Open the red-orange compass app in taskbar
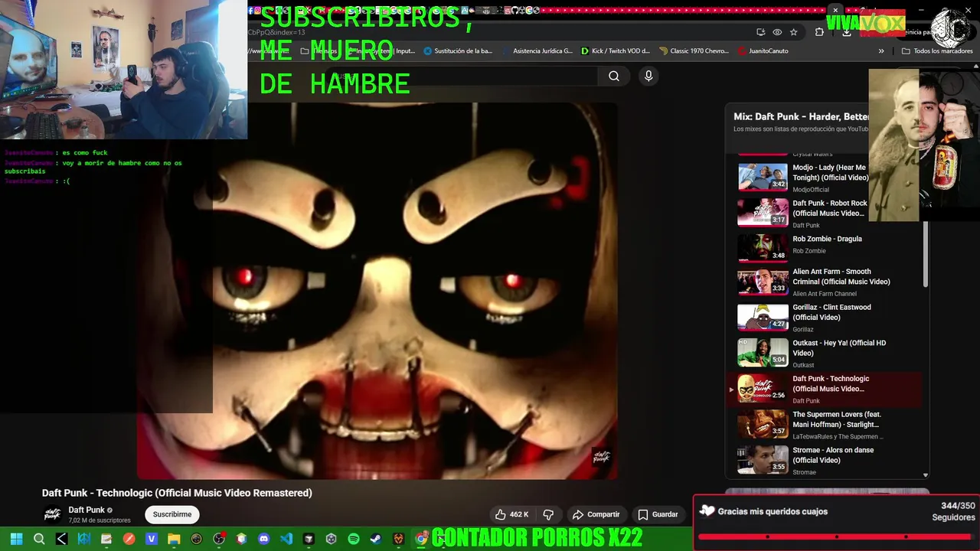 [129, 539]
